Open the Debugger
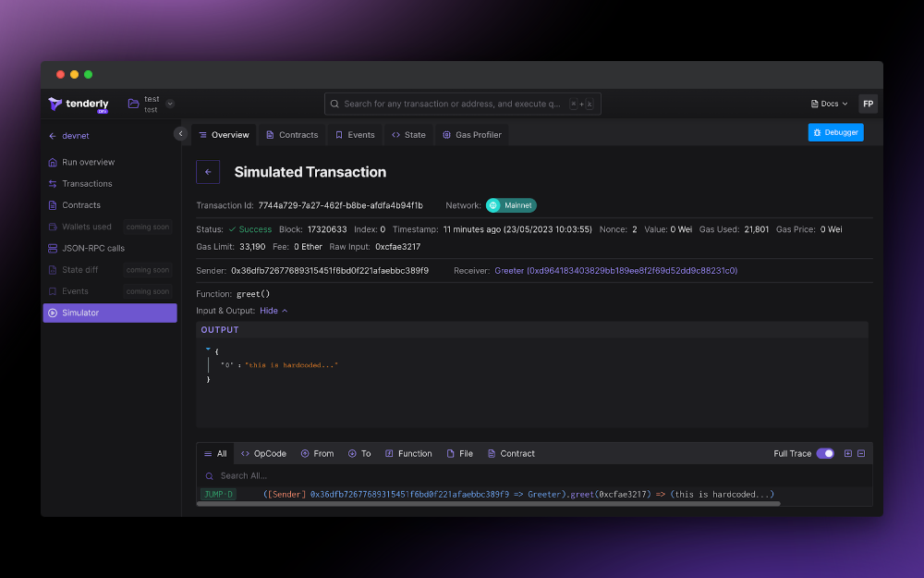The image size is (924, 578). tap(835, 132)
